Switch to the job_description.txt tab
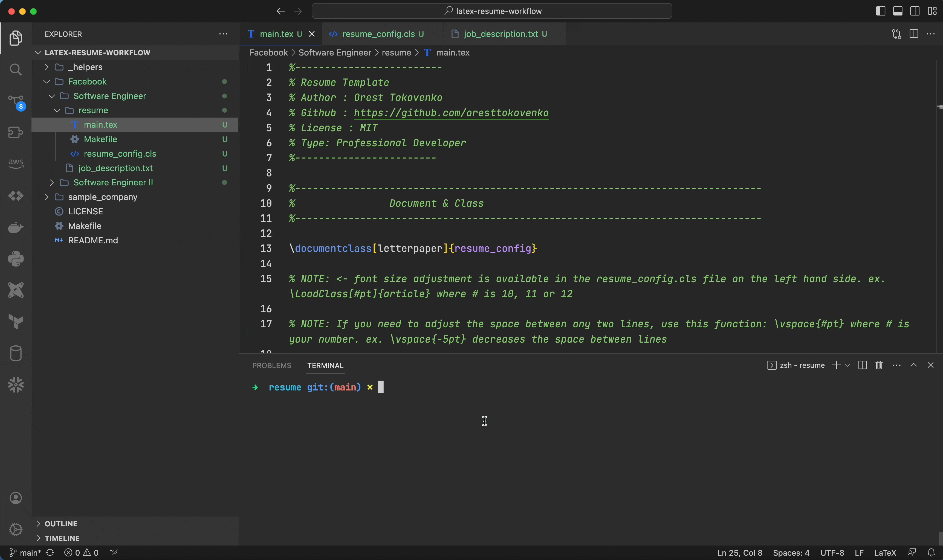The width and height of the screenshot is (943, 560). click(505, 34)
